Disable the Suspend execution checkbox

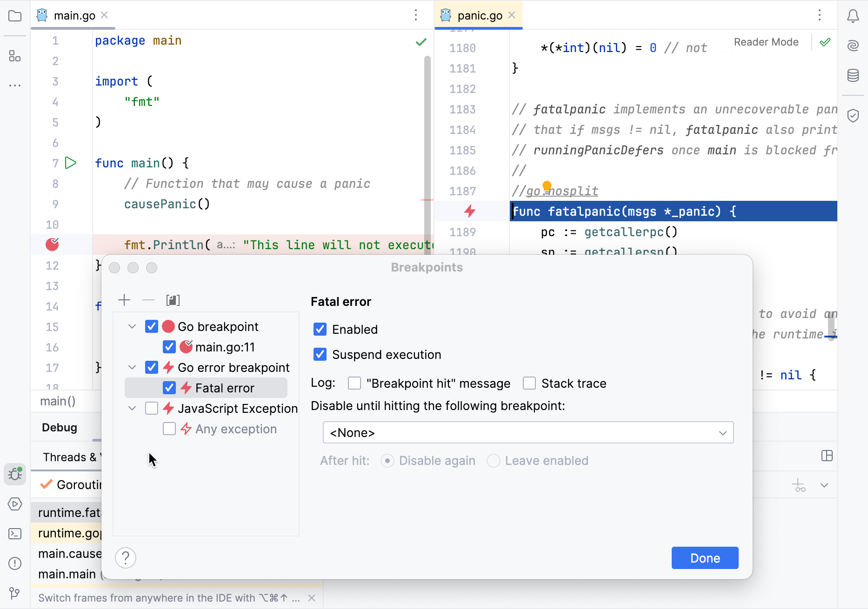(x=320, y=354)
